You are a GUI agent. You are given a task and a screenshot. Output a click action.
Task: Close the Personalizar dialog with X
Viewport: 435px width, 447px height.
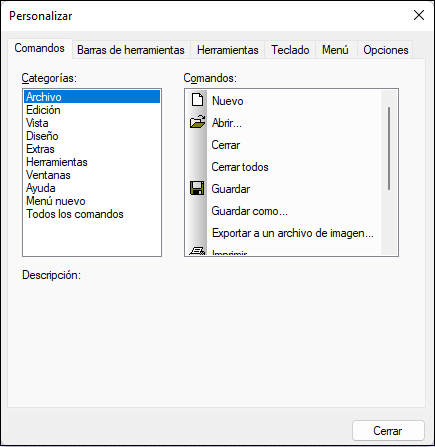419,15
